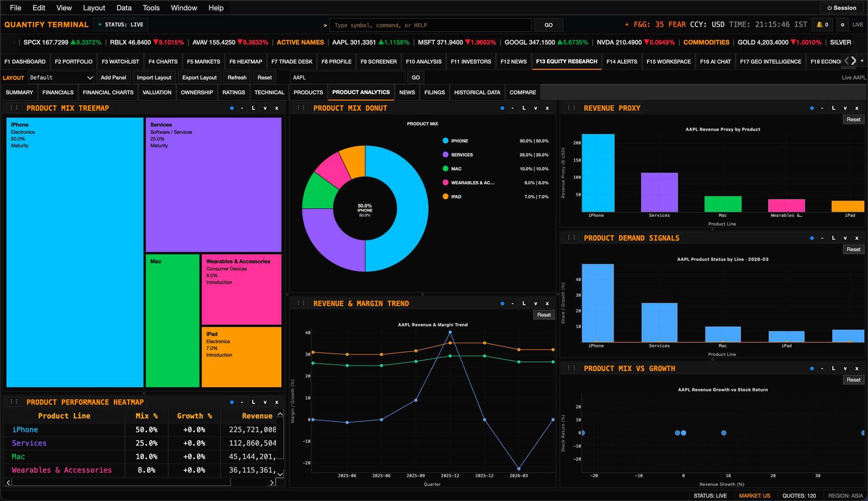The image size is (868, 501).
Task: Click the Import Layout button
Action: [154, 78]
